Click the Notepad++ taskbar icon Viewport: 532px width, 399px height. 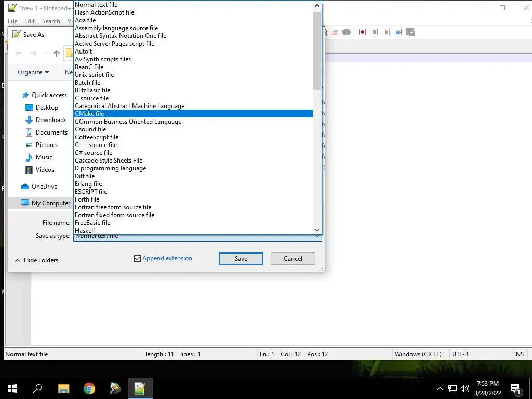(x=140, y=389)
